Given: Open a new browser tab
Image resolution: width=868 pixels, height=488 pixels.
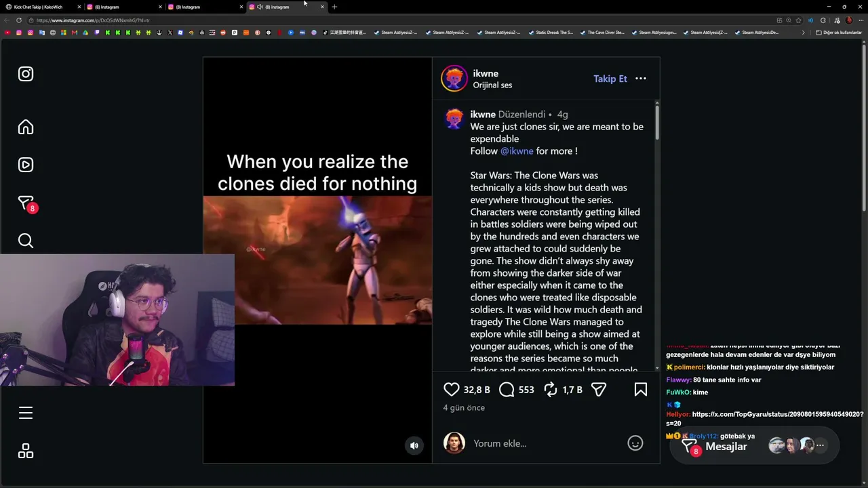Looking at the screenshot, I should (x=334, y=7).
